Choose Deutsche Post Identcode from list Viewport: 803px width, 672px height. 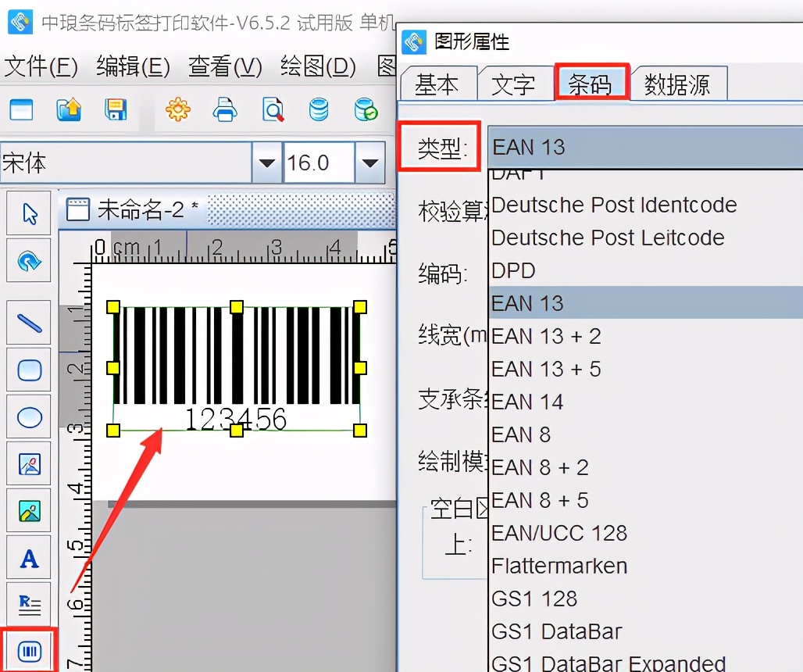646,205
